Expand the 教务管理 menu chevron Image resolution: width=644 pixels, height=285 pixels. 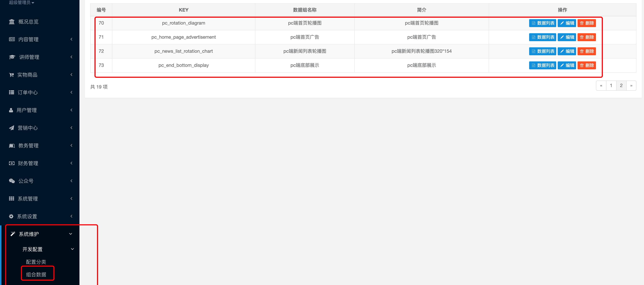pos(72,146)
